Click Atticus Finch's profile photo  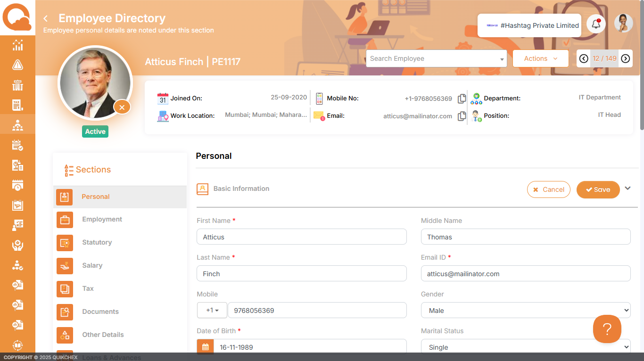coord(95,83)
